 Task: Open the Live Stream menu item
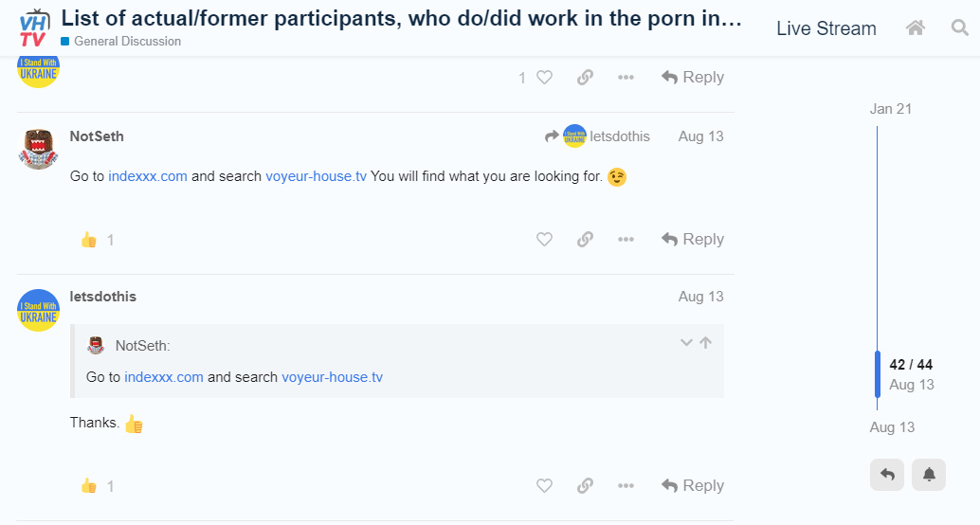826,28
